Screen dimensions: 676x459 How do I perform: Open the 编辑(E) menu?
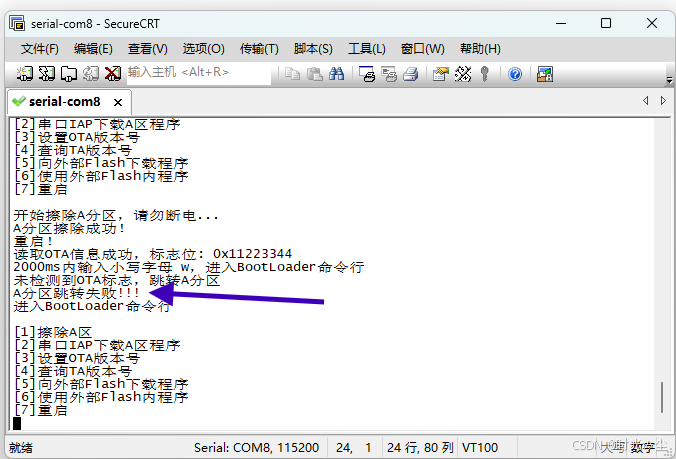pyautogui.click(x=93, y=49)
